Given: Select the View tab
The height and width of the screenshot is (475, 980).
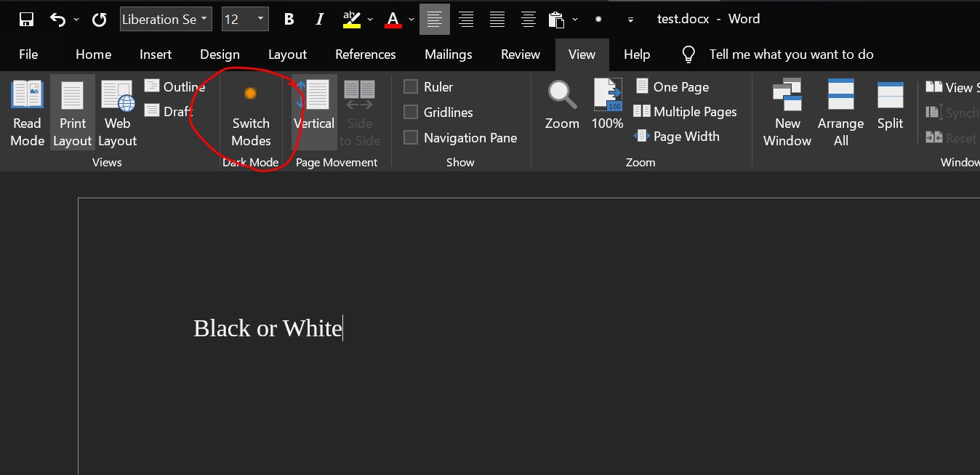Looking at the screenshot, I should coord(582,54).
